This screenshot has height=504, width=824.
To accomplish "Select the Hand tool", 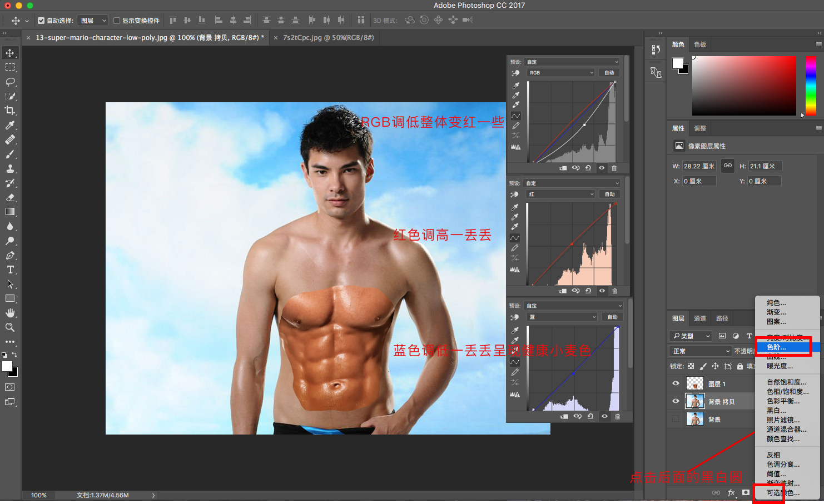I will pos(10,313).
